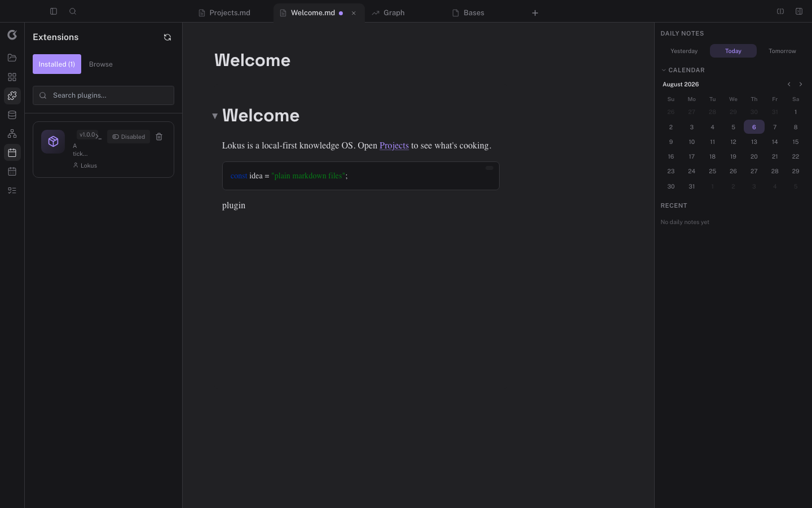This screenshot has width=812, height=508.
Task: Open the database cylinder icon
Action: [x=12, y=115]
